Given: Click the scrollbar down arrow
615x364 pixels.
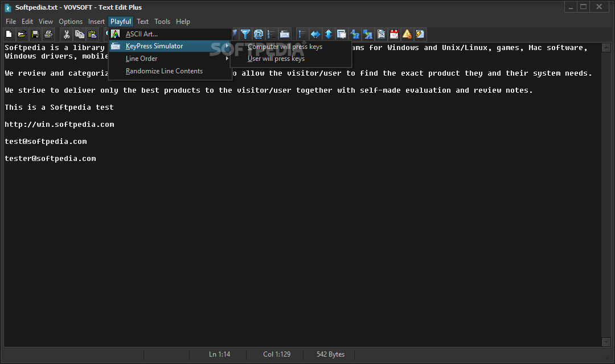Looking at the screenshot, I should (606, 342).
